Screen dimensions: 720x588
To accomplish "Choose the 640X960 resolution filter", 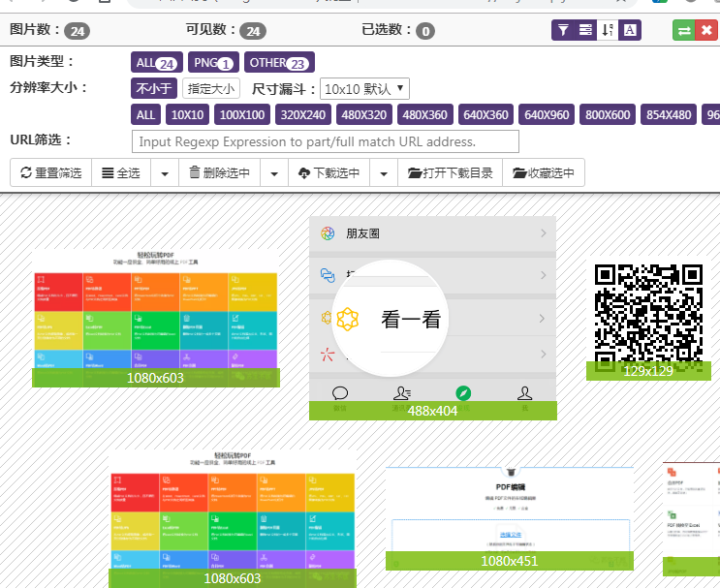I will click(x=547, y=114).
